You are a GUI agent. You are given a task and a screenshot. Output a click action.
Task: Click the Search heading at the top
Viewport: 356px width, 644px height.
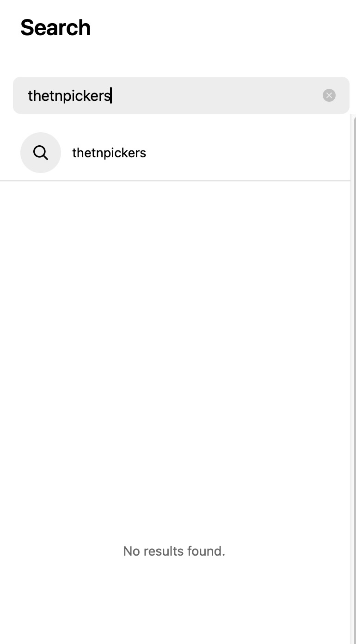(x=55, y=28)
